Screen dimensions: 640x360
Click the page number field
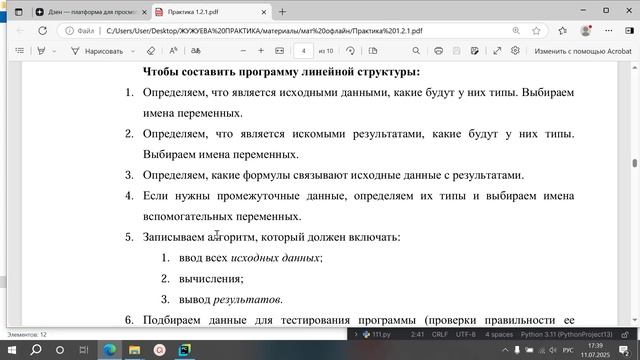click(x=303, y=51)
